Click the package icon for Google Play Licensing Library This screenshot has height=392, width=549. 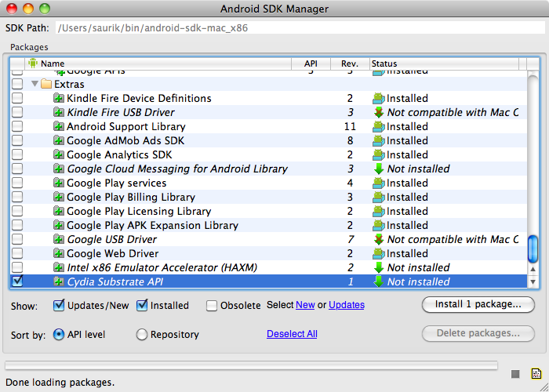[59, 211]
